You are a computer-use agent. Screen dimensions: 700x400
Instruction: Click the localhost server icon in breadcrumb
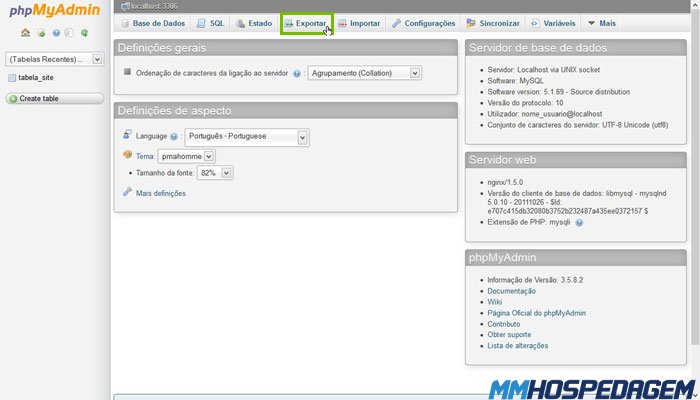point(125,6)
